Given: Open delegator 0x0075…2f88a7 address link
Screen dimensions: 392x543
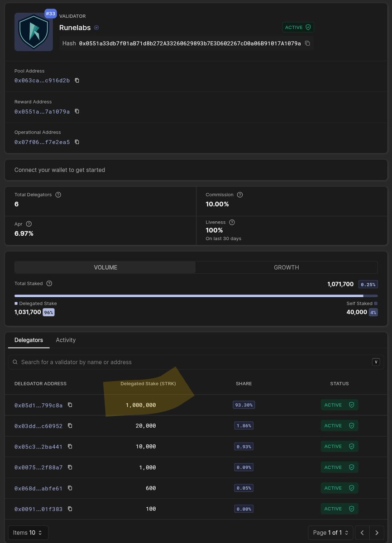Looking at the screenshot, I should 38,467.
